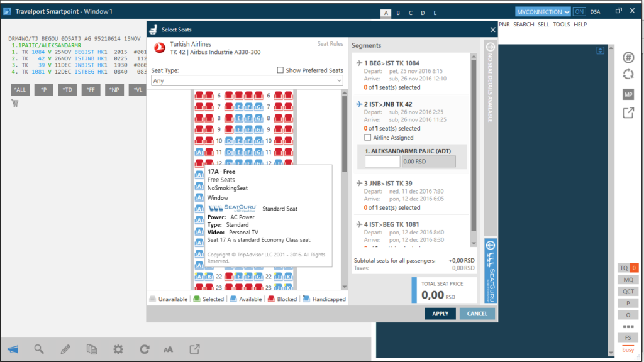
Task: Collapse the SeatGuru side panel arrow
Action: click(491, 246)
